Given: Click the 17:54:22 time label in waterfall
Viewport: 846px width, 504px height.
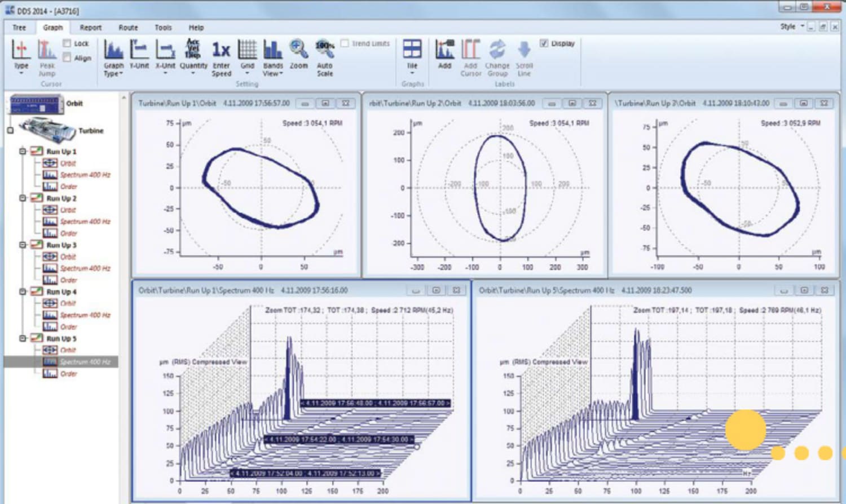Looking at the screenshot, I should click(339, 439).
